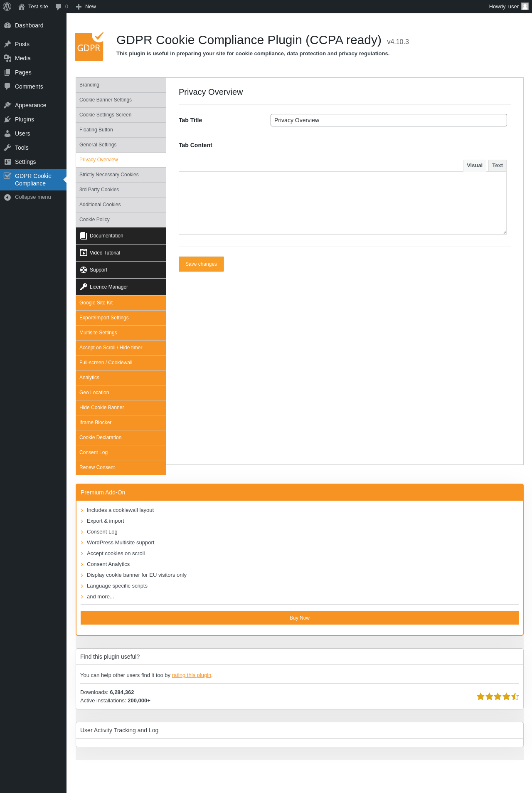532x793 pixels.
Task: Switch the editor to Text mode
Action: pos(498,166)
